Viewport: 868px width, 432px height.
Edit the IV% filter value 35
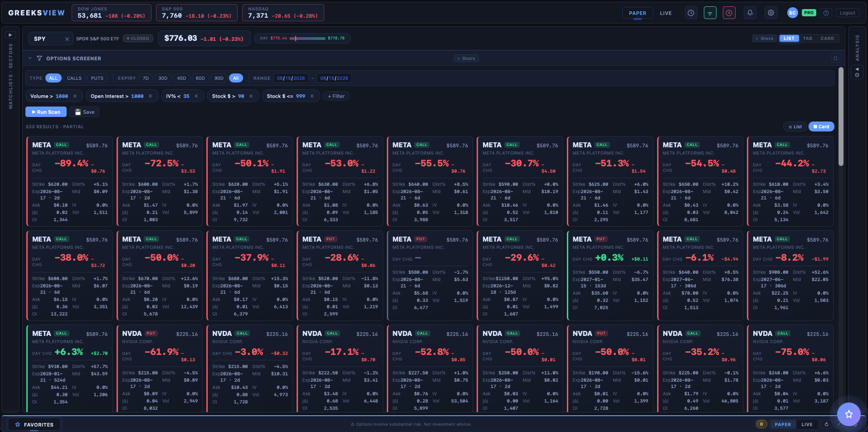[x=186, y=96]
